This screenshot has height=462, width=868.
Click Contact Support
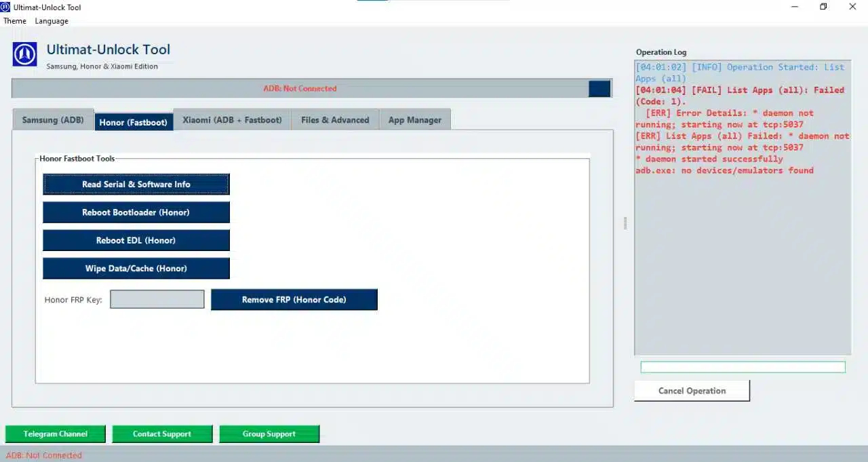point(162,434)
